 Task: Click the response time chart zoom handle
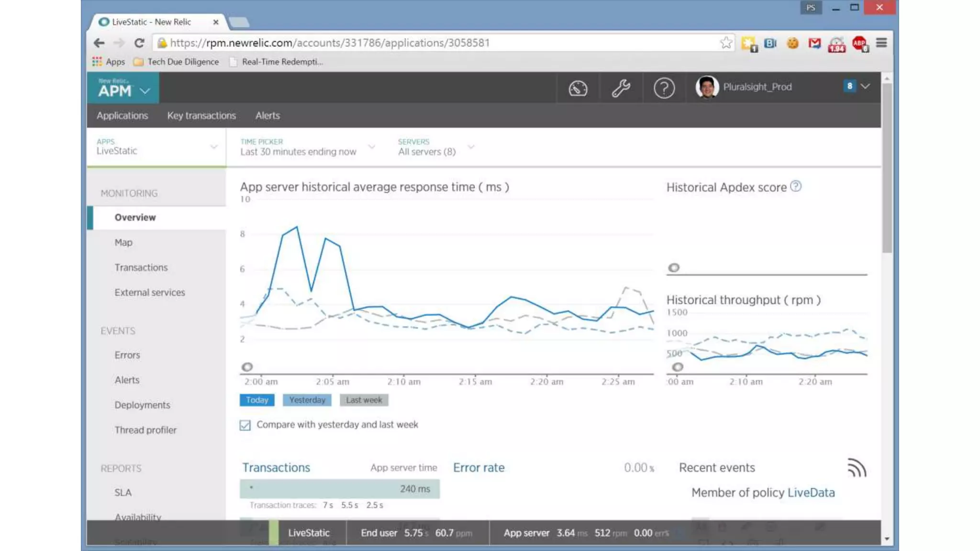pyautogui.click(x=247, y=367)
